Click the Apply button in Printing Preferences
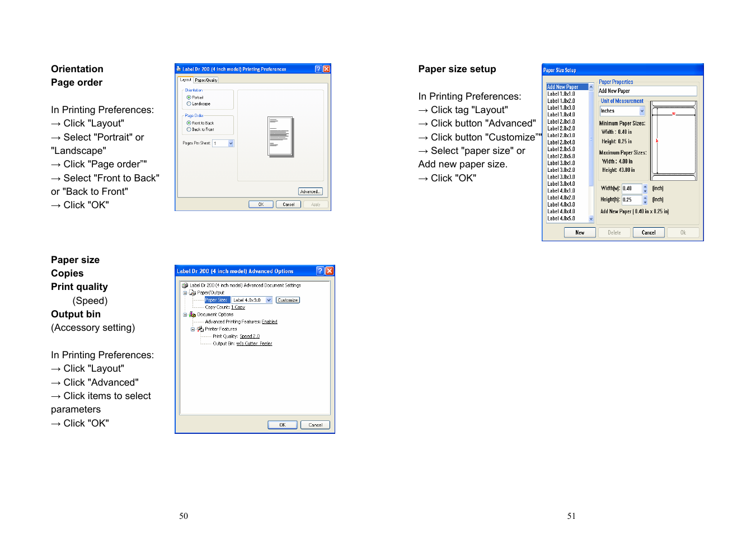 click(316, 204)
